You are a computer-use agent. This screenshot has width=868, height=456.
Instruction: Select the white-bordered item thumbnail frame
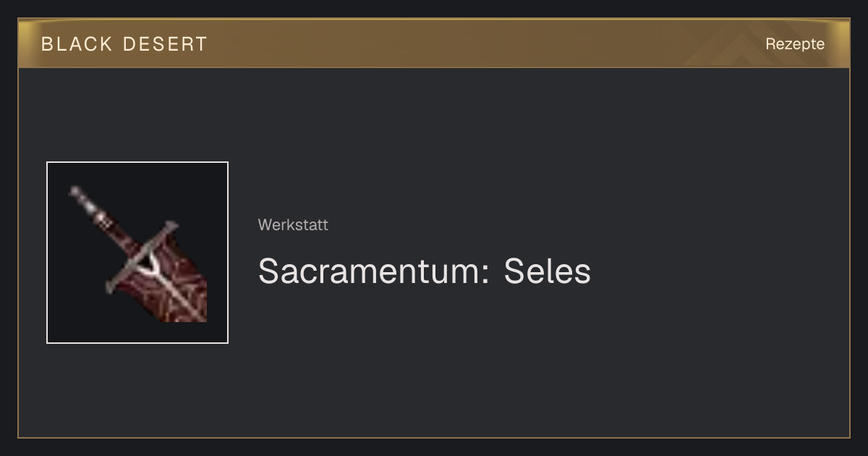coord(137,253)
